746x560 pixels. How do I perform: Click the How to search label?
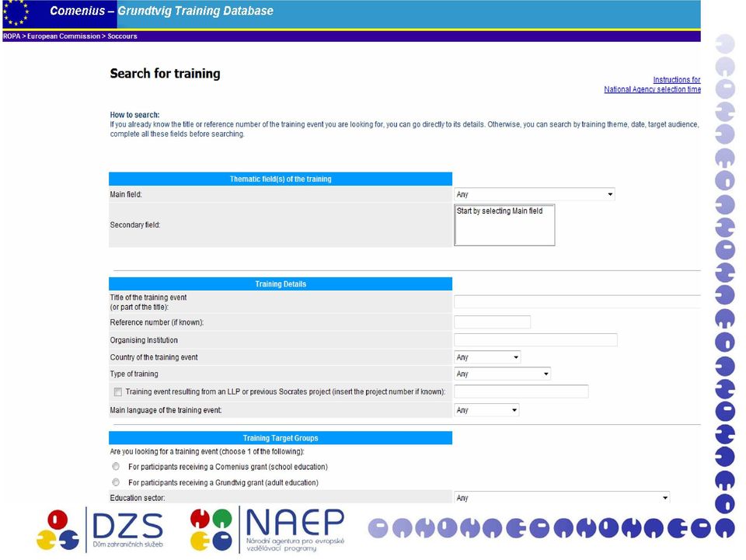click(134, 115)
